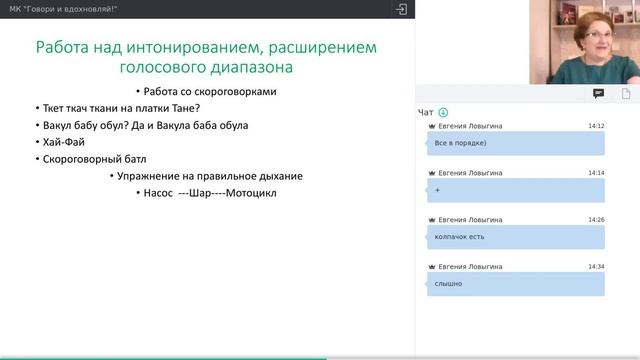
Task: Click the 14:34 message timestamp
Action: (596, 267)
